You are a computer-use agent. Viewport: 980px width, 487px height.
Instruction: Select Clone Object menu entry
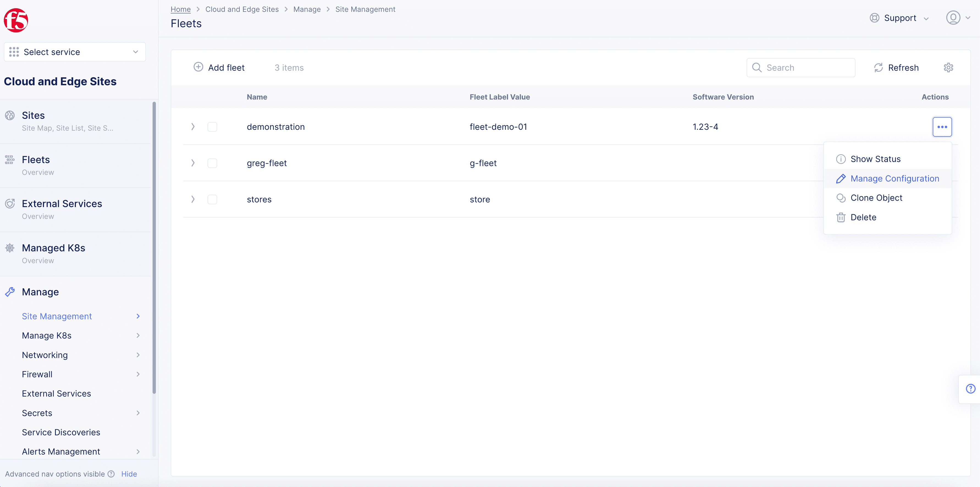coord(876,198)
